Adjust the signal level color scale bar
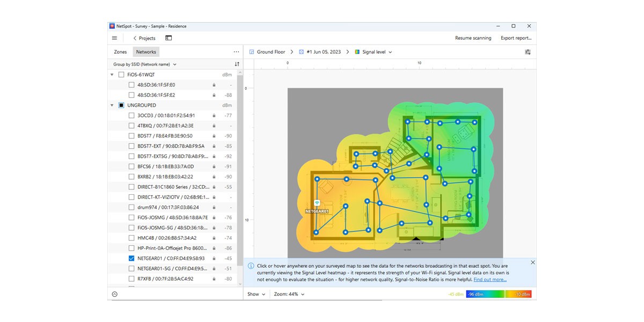The height and width of the screenshot is (322, 644). click(x=499, y=294)
